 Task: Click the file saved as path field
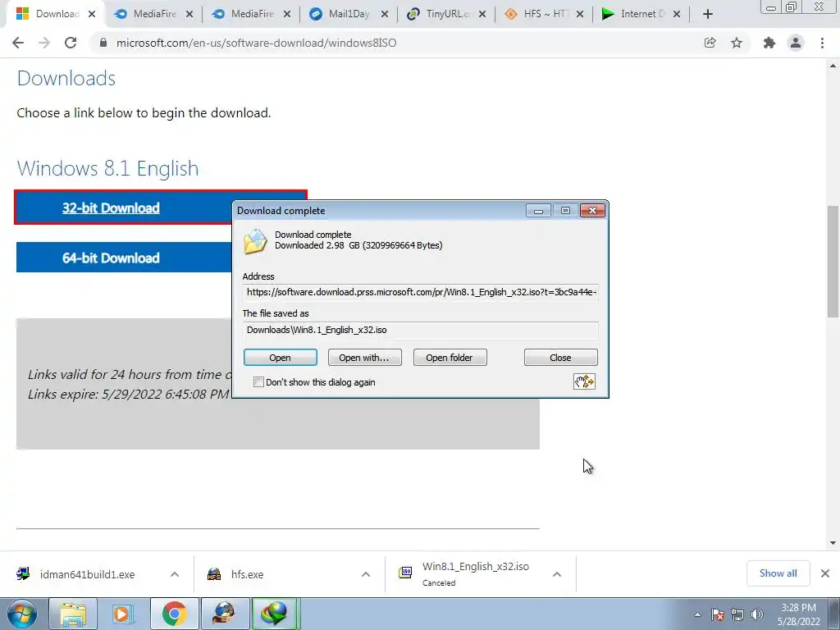pos(421,330)
